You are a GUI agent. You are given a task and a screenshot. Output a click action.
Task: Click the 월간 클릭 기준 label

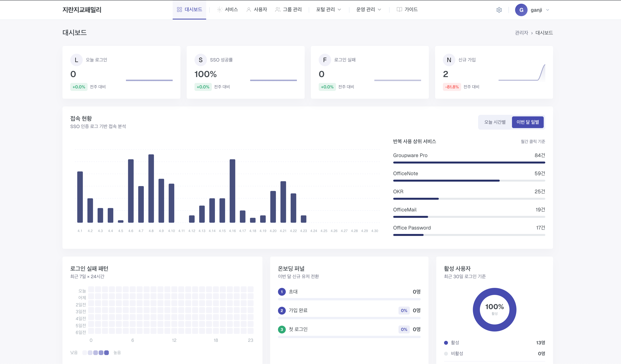[533, 142]
